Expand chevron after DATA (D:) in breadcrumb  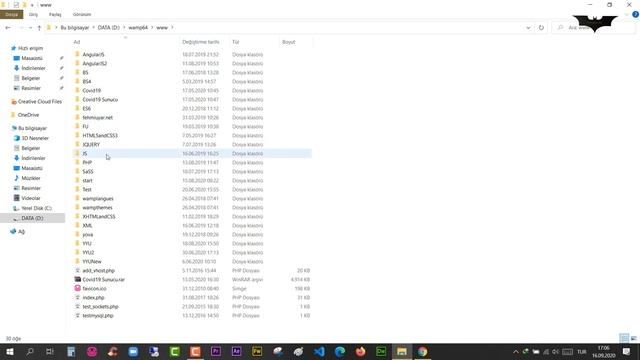point(124,28)
